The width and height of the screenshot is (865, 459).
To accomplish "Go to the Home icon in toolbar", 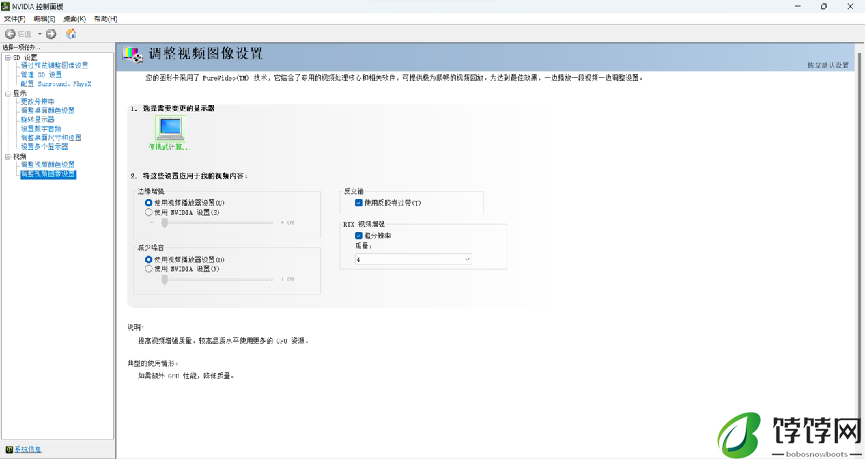I will pos(71,34).
